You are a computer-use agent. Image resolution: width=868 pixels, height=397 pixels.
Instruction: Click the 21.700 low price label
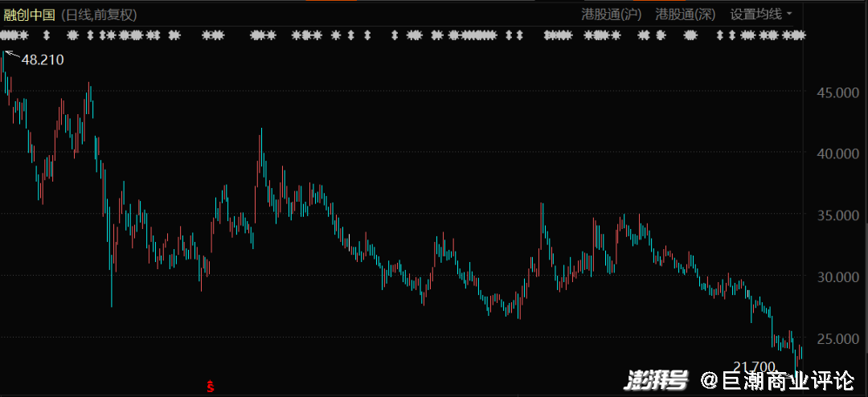coord(754,366)
